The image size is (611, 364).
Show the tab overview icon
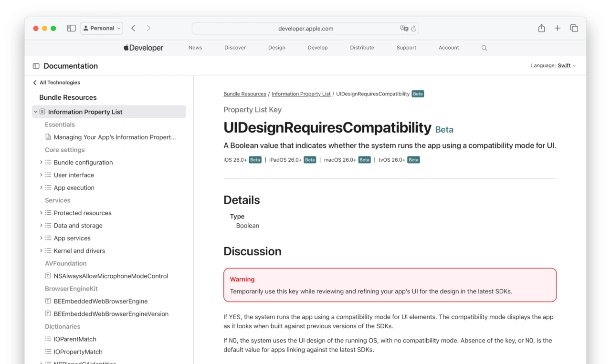(x=574, y=28)
